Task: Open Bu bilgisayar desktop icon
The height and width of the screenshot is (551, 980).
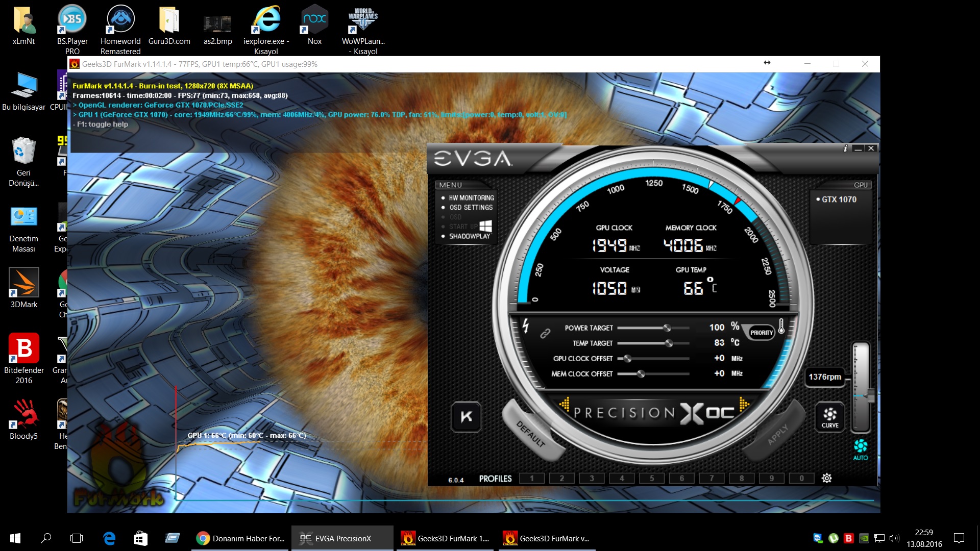Action: (x=23, y=92)
